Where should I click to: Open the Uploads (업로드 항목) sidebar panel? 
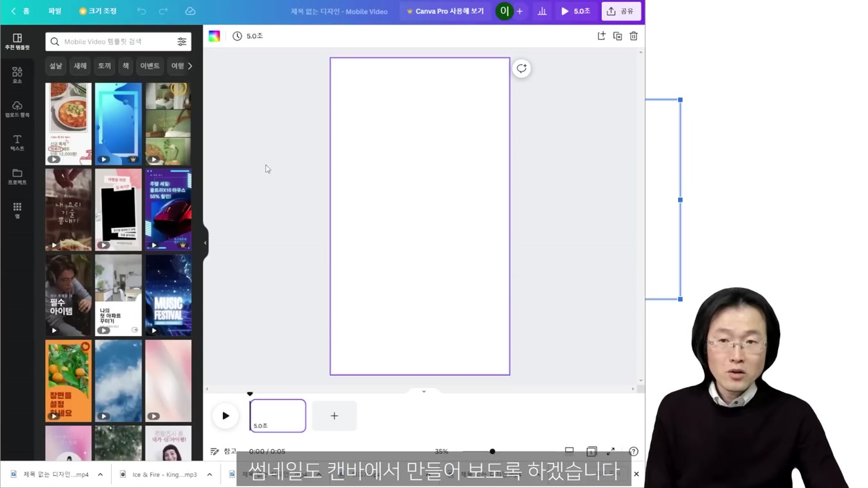pyautogui.click(x=17, y=108)
